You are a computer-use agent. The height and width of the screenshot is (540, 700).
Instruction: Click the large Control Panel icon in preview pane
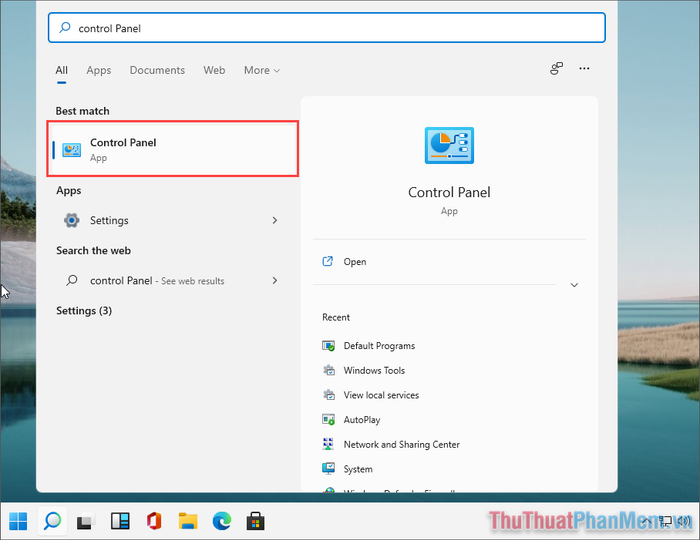click(449, 145)
